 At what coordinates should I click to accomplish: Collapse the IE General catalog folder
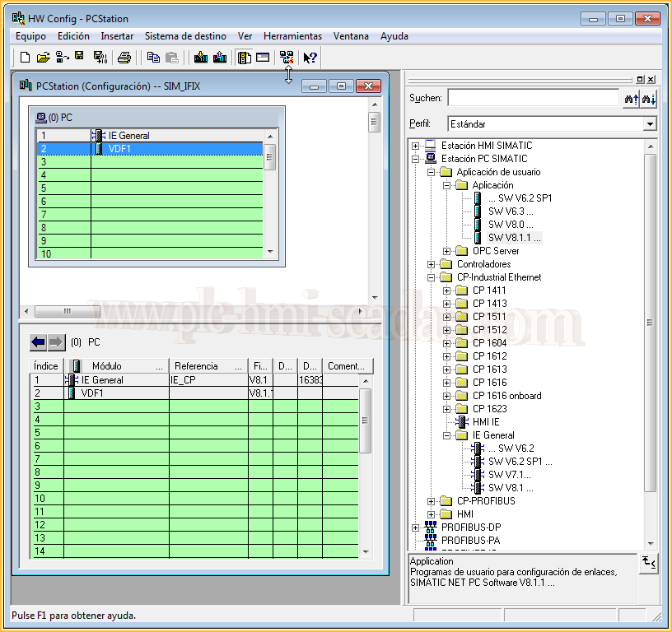pyautogui.click(x=446, y=435)
